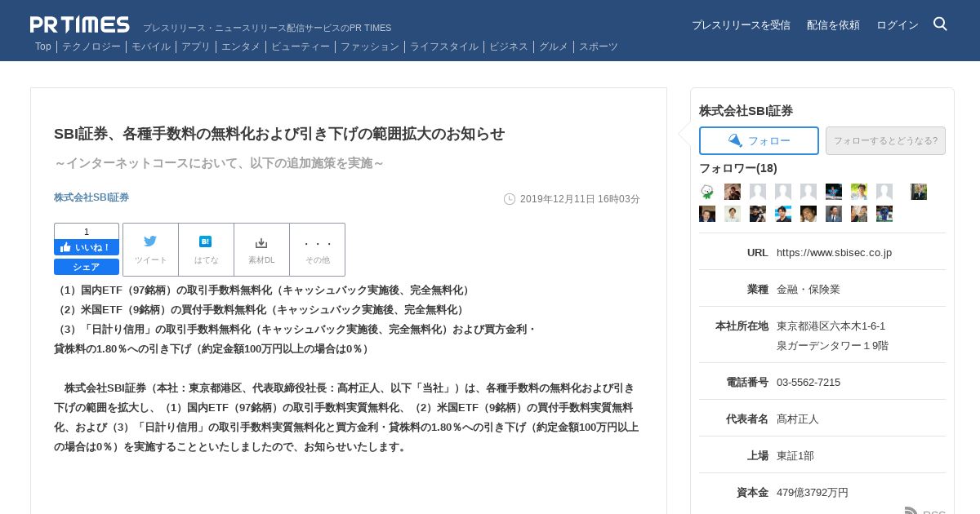Image resolution: width=980 pixels, height=514 pixels.
Task: Open ビジネス category
Action: coord(509,47)
